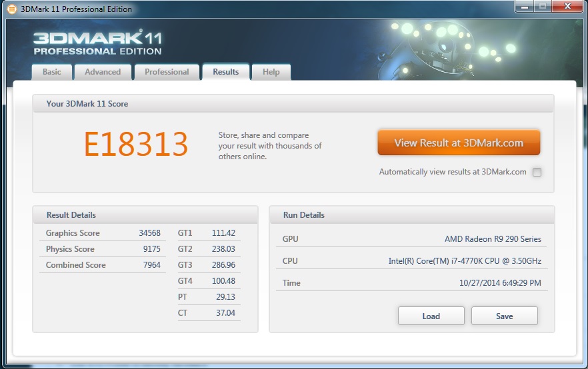Click the PT value 29.13
The image size is (588, 369).
(225, 297)
